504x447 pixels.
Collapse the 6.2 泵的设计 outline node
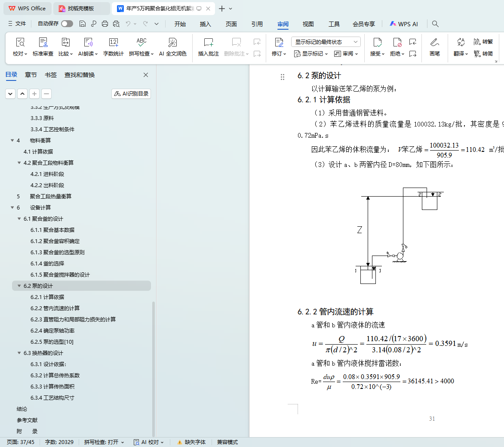(x=19, y=286)
